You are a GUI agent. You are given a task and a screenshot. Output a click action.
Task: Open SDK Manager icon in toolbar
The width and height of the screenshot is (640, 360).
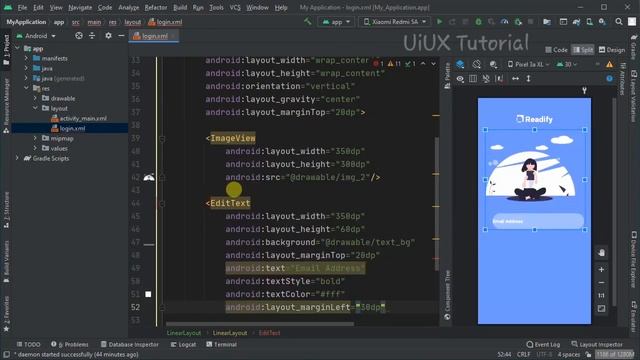pos(602,22)
